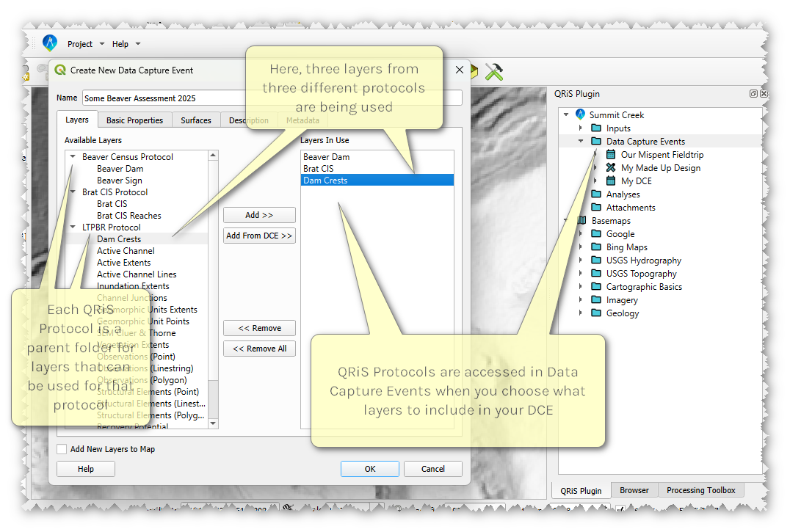Click the QRiS logo in the toolbar
This screenshot has height=532, width=790.
point(49,43)
